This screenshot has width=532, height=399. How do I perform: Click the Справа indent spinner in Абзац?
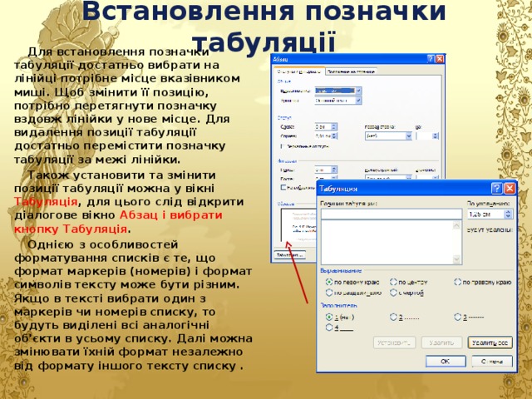334,136
